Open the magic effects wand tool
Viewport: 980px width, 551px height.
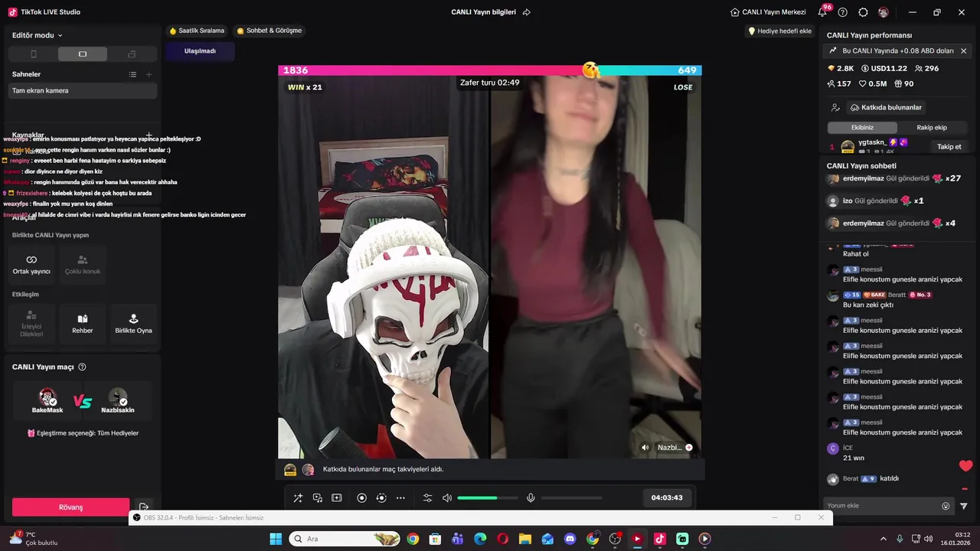[x=298, y=498]
